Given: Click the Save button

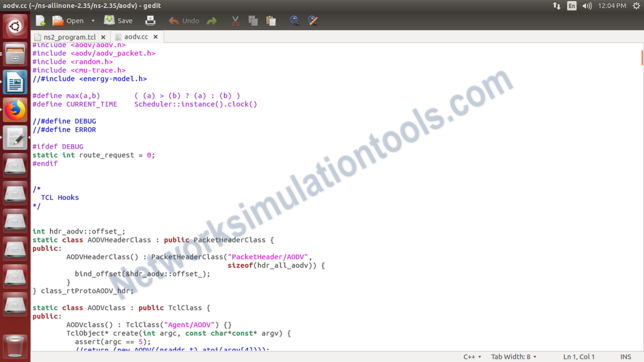Looking at the screenshot, I should (119, 21).
